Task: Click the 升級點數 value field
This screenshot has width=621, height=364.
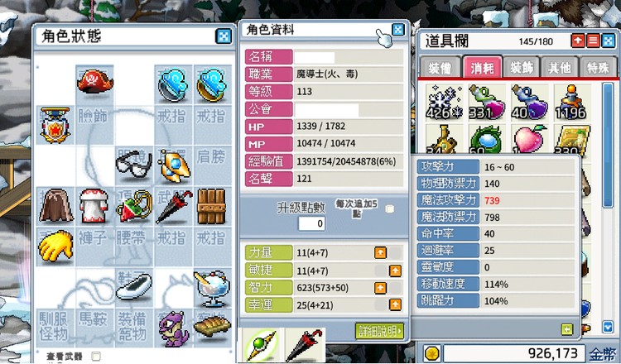Action: (311, 223)
